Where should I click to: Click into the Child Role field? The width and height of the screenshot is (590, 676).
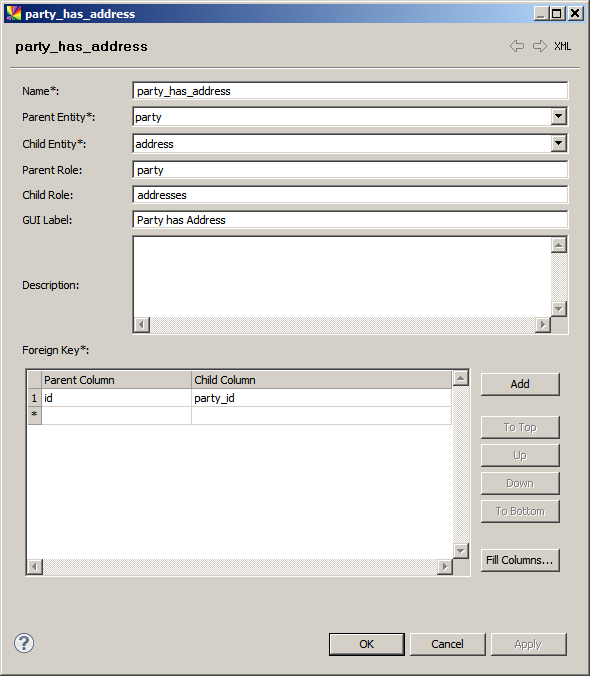pos(350,195)
